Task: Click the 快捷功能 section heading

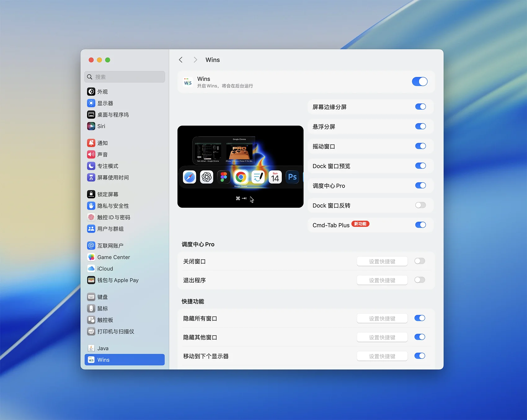Action: coord(193,301)
